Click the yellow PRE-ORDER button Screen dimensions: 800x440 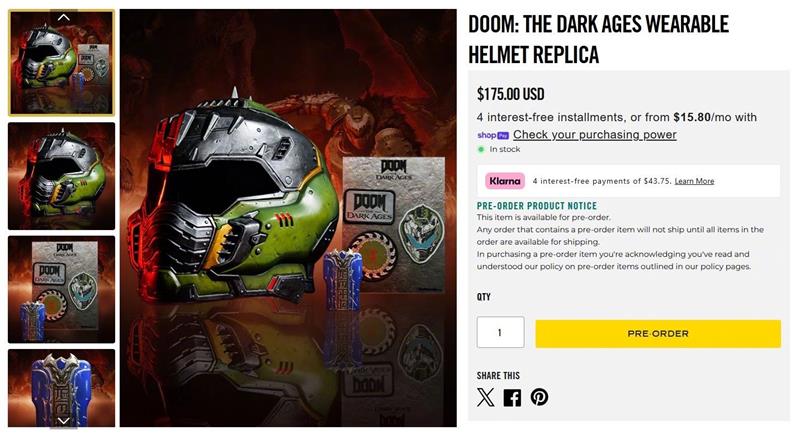click(658, 334)
